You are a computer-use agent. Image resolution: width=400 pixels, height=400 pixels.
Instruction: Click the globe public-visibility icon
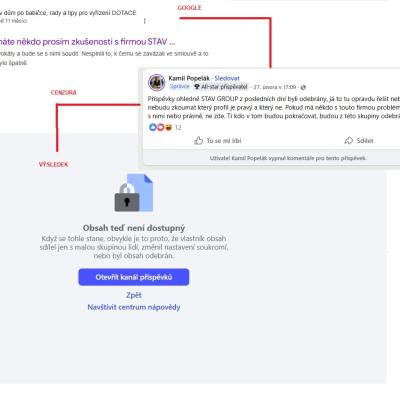click(x=303, y=87)
